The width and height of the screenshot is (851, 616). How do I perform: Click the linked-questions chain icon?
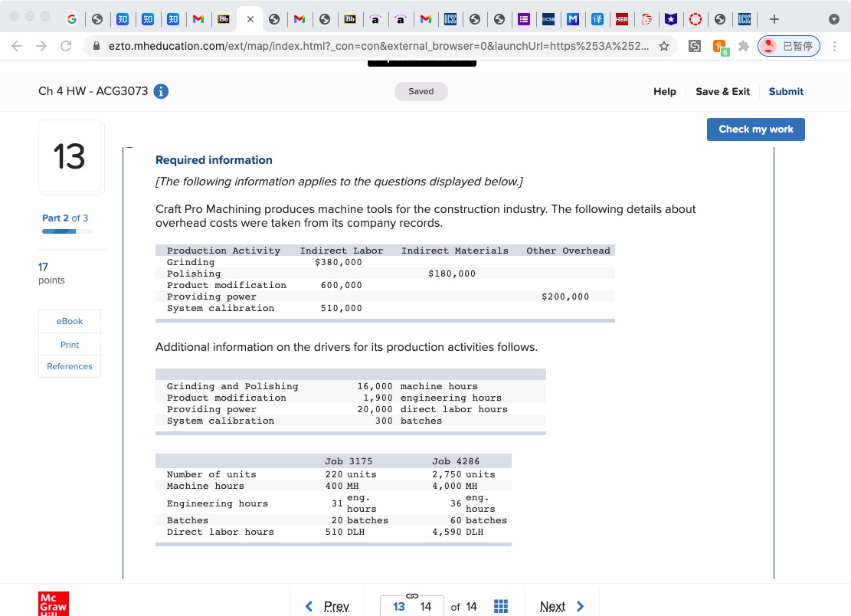click(412, 596)
